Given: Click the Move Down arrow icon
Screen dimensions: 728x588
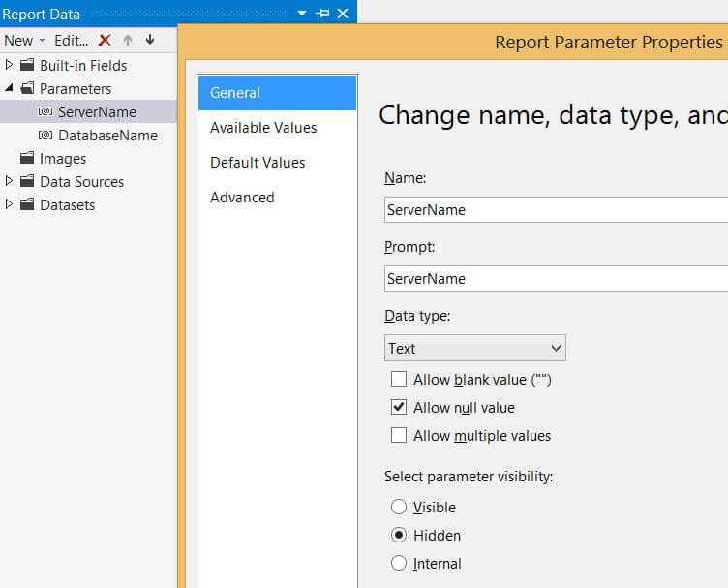Looking at the screenshot, I should click(x=150, y=41).
